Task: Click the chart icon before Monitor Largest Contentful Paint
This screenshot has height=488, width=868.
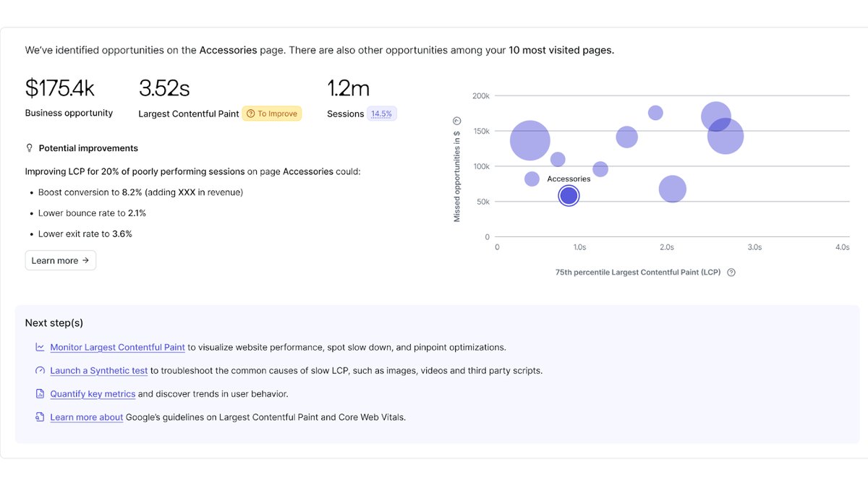Action: pyautogui.click(x=40, y=347)
